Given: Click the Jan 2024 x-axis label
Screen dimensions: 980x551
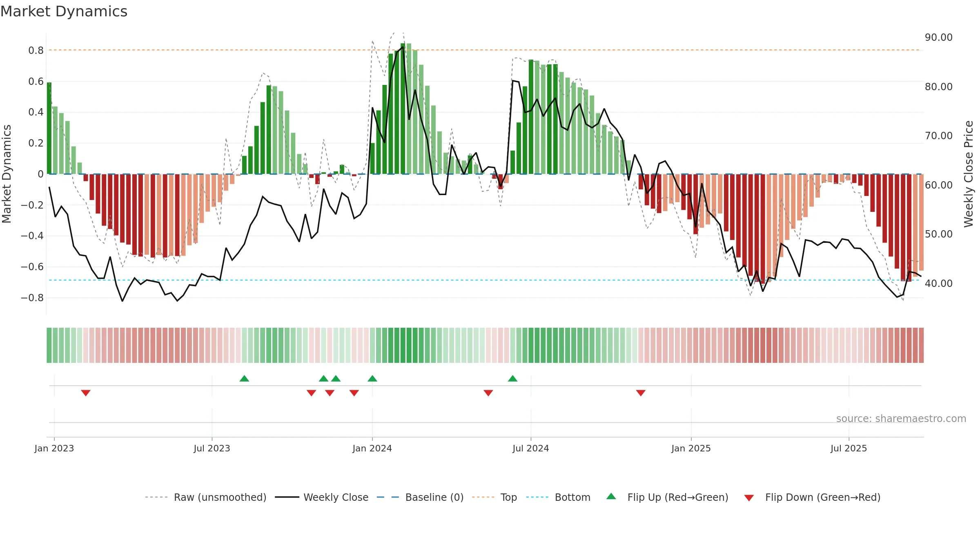Looking at the screenshot, I should (372, 448).
